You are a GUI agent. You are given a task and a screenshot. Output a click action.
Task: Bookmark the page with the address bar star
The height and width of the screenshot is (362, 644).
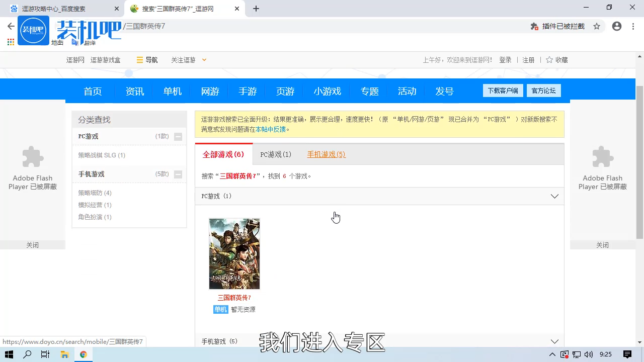coord(597,26)
